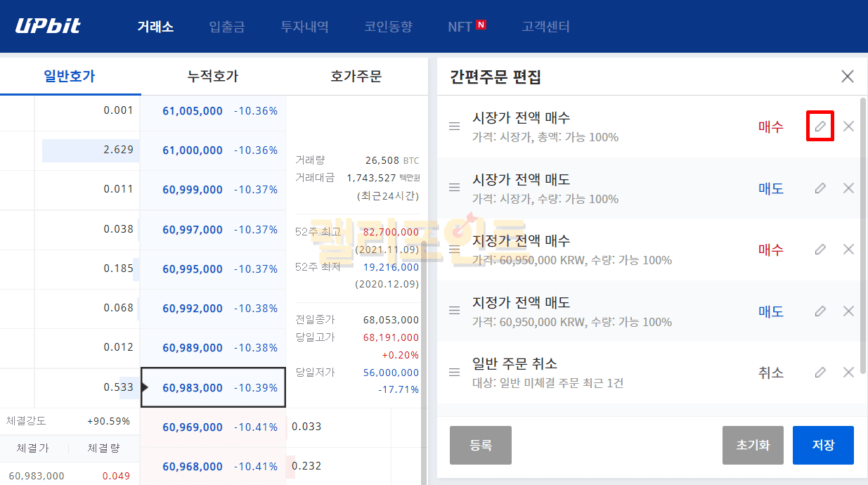Delete the 시장가 전액 매도 quick order

[x=848, y=188]
